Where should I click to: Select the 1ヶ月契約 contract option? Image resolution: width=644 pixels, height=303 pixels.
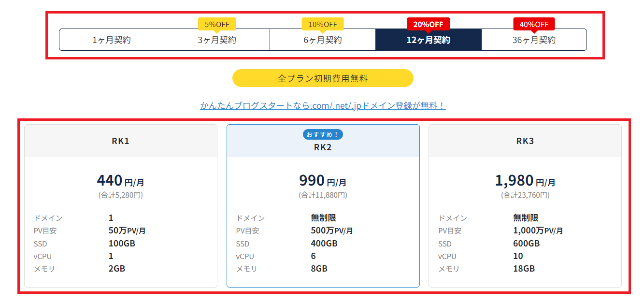[111, 39]
